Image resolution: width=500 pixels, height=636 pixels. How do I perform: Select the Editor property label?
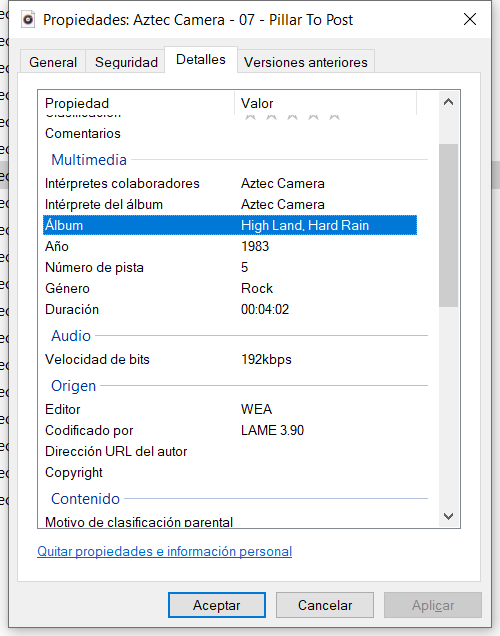[62, 409]
